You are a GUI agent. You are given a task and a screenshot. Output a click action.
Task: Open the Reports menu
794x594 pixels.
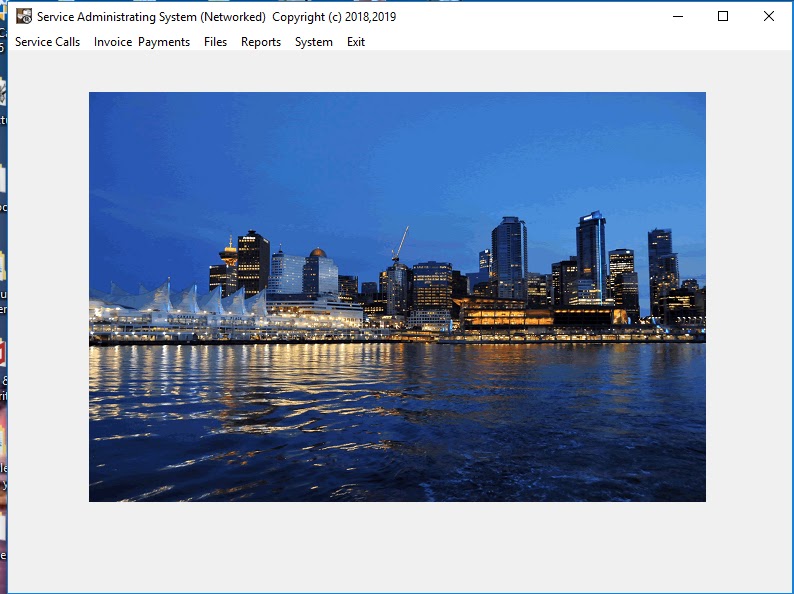click(x=261, y=42)
